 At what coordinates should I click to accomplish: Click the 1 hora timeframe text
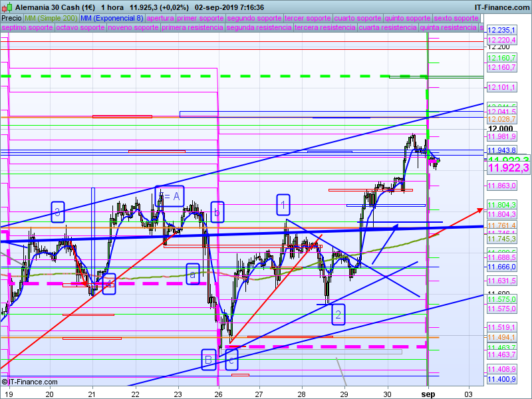(x=112, y=7)
